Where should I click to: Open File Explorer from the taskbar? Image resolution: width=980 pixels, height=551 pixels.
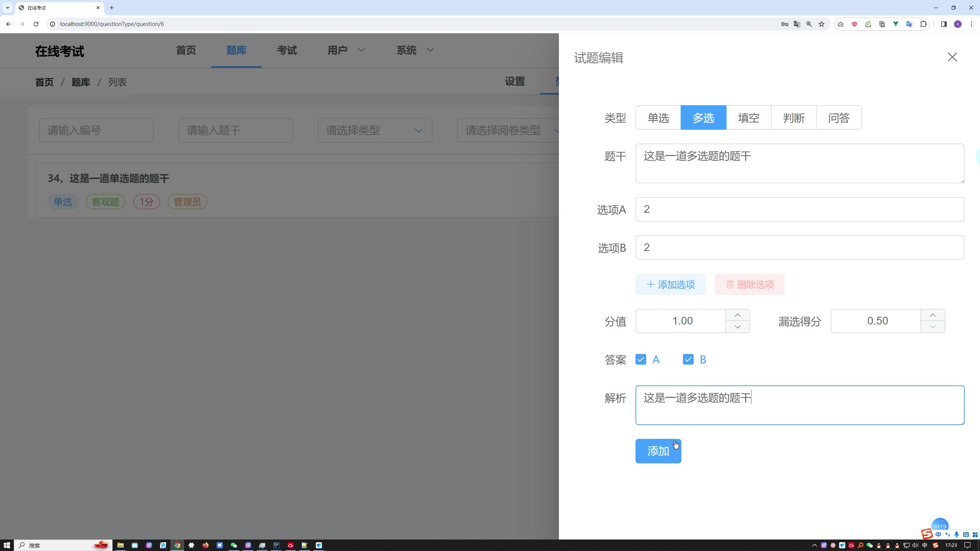121,545
